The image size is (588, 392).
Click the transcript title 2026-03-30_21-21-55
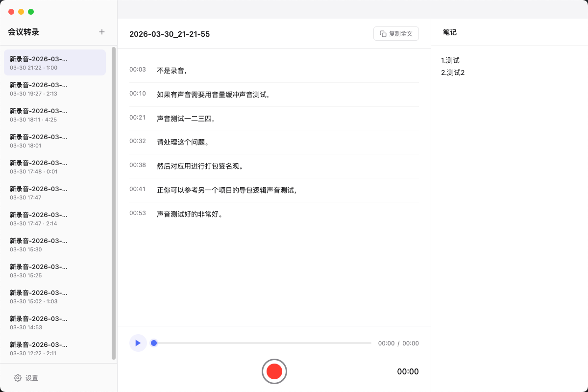click(x=170, y=34)
